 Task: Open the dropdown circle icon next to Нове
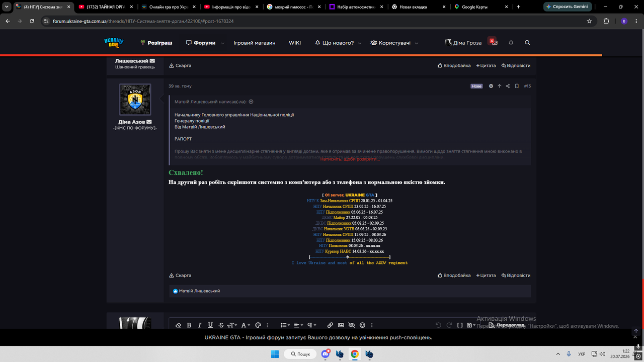tap(491, 86)
